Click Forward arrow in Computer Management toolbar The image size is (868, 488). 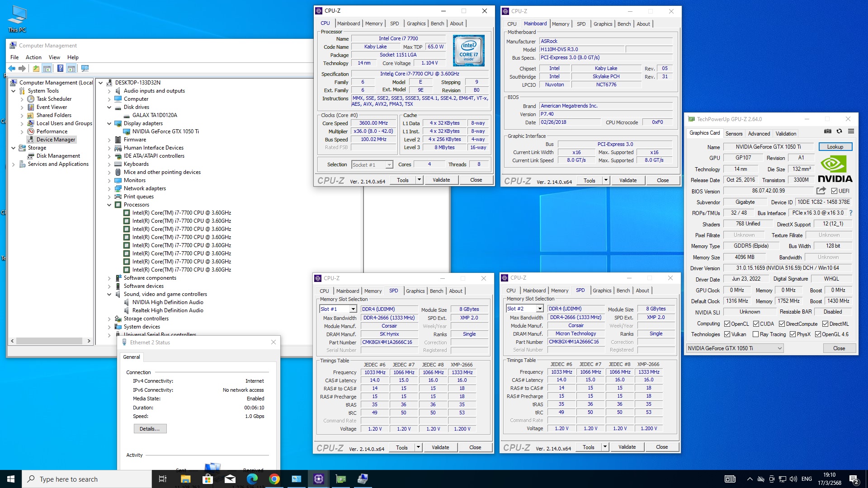22,68
